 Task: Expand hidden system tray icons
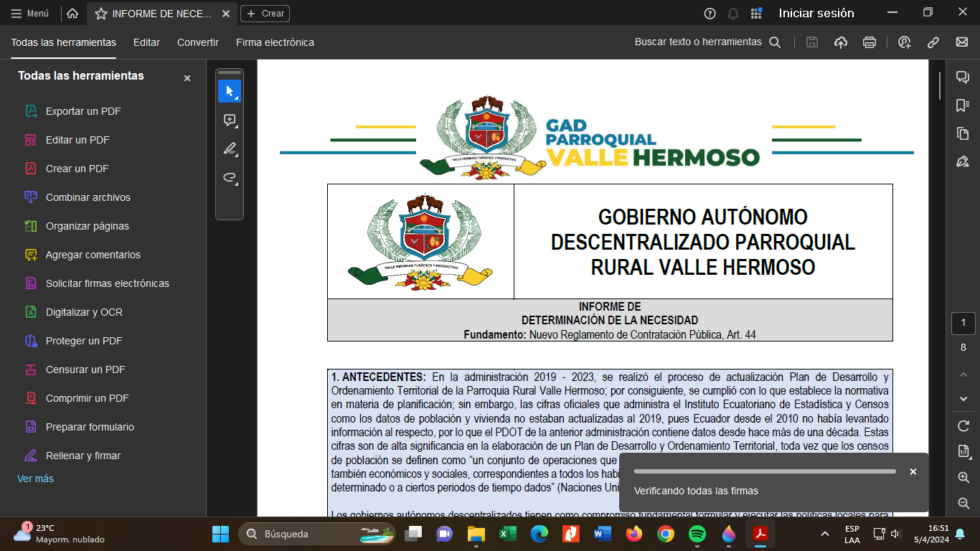pyautogui.click(x=825, y=534)
